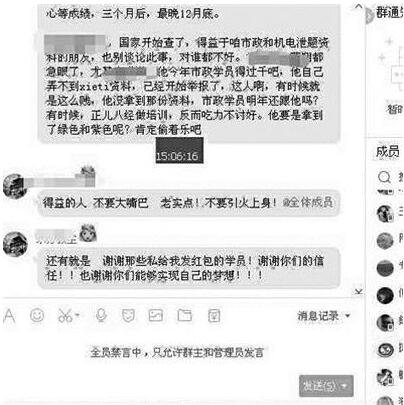The height and width of the screenshot is (405, 404).
Task: Expand the scissors tool dropdown arrow
Action: (77, 315)
